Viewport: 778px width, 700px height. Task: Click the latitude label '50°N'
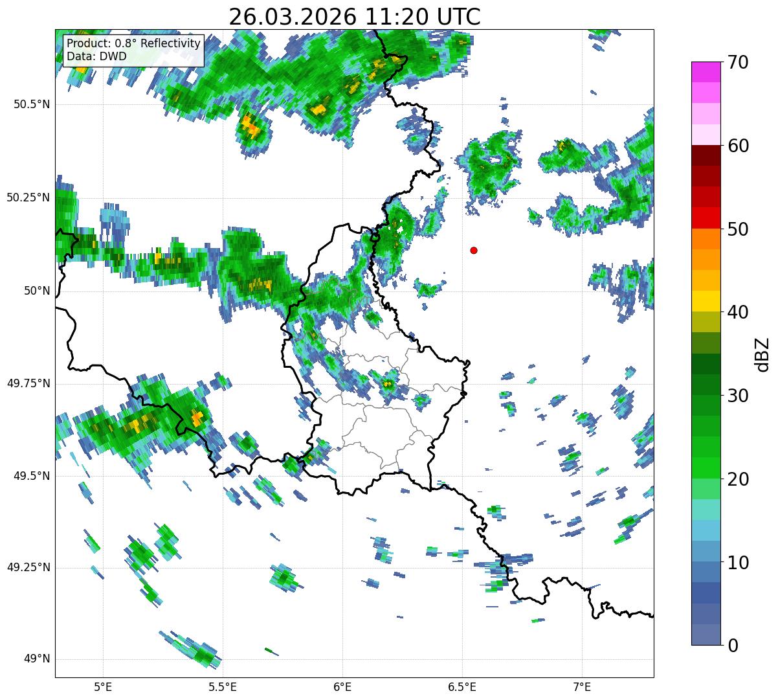[37, 291]
